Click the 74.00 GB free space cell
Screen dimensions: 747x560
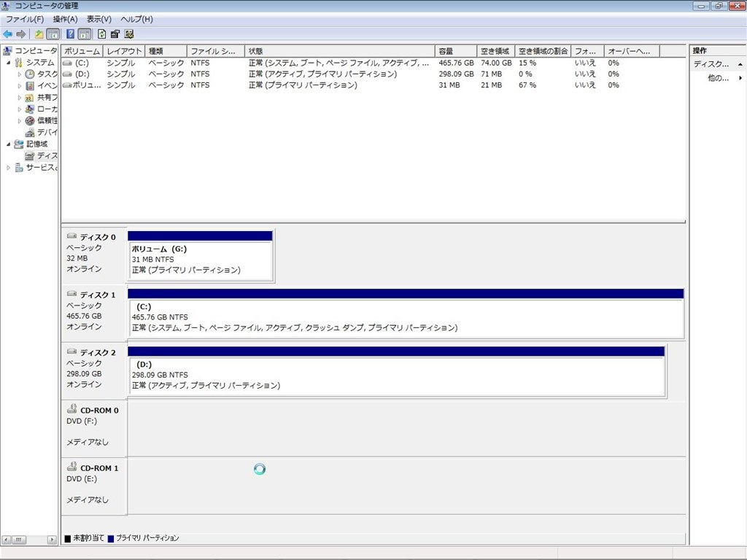tap(496, 63)
